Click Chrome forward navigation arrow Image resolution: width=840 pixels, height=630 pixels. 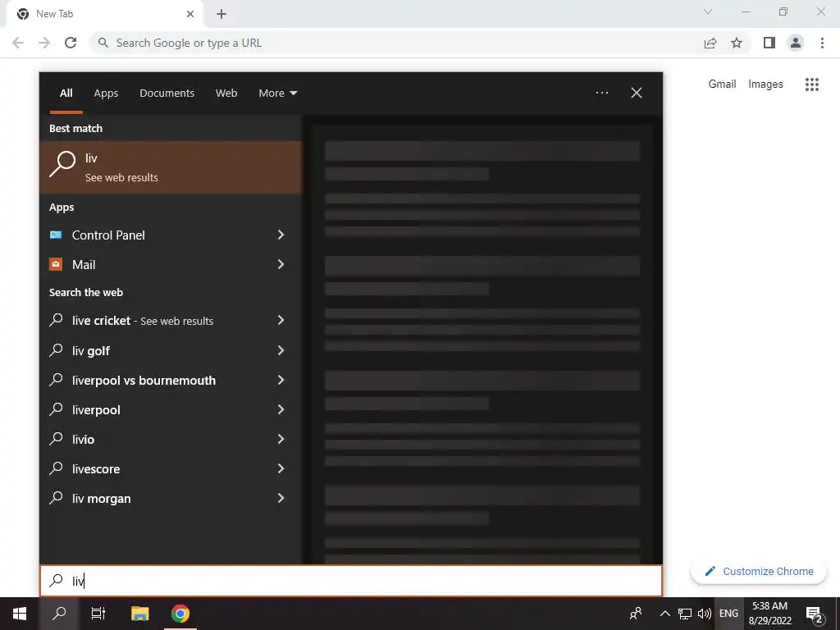(x=44, y=43)
